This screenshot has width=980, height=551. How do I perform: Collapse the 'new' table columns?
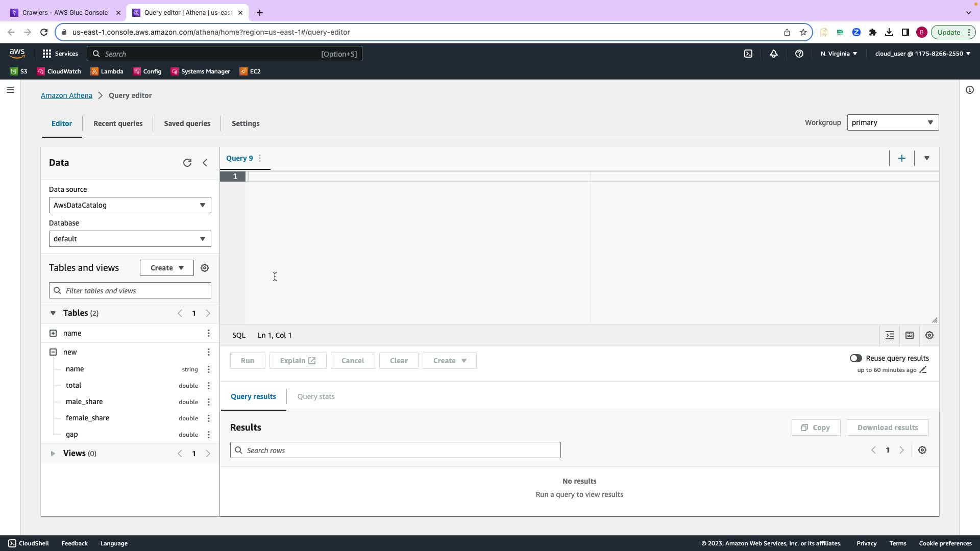(x=53, y=352)
